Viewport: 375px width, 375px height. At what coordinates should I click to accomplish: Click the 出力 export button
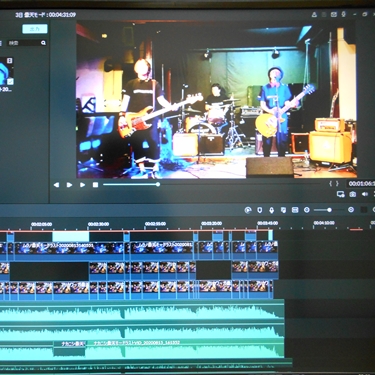(x=35, y=29)
